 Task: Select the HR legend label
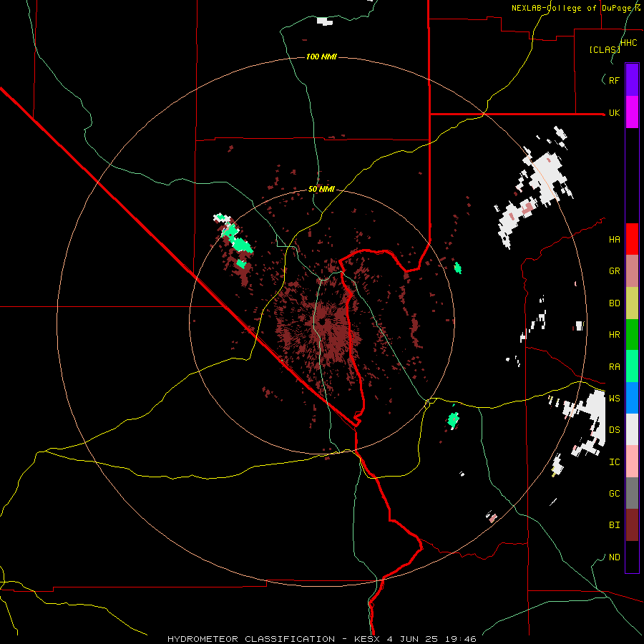[614, 335]
